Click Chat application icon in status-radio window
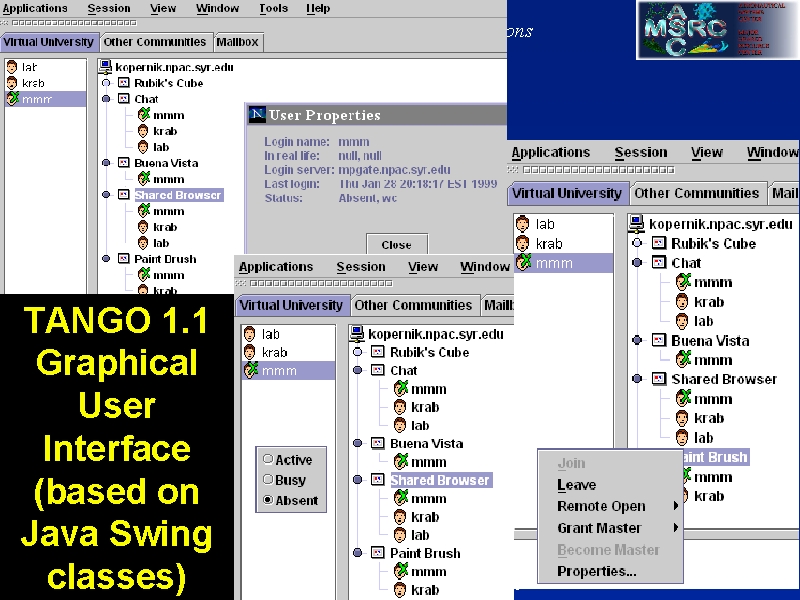This screenshot has height=600, width=800. (x=378, y=370)
